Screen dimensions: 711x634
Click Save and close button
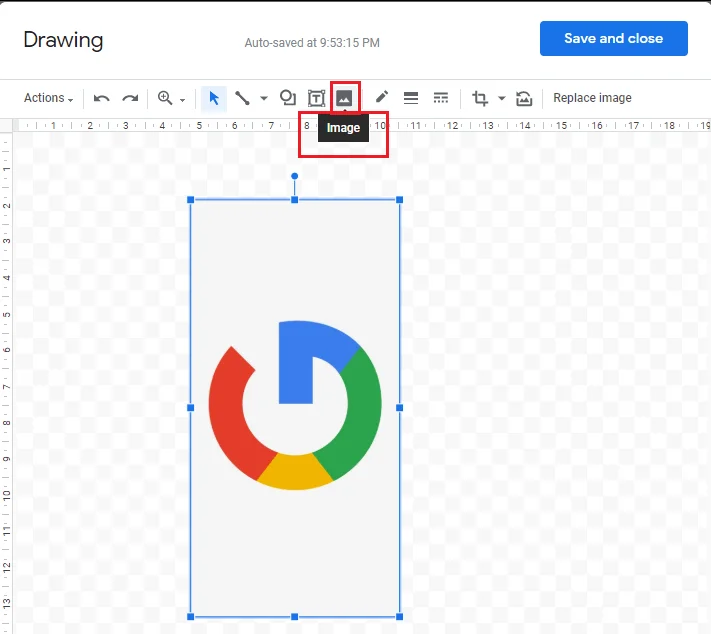[614, 39]
